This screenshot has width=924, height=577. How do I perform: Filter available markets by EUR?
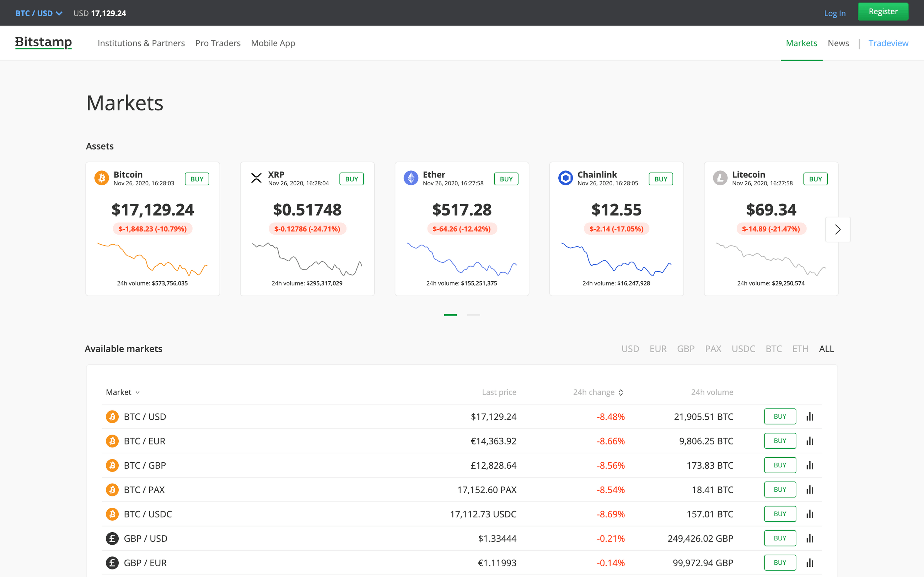658,349
